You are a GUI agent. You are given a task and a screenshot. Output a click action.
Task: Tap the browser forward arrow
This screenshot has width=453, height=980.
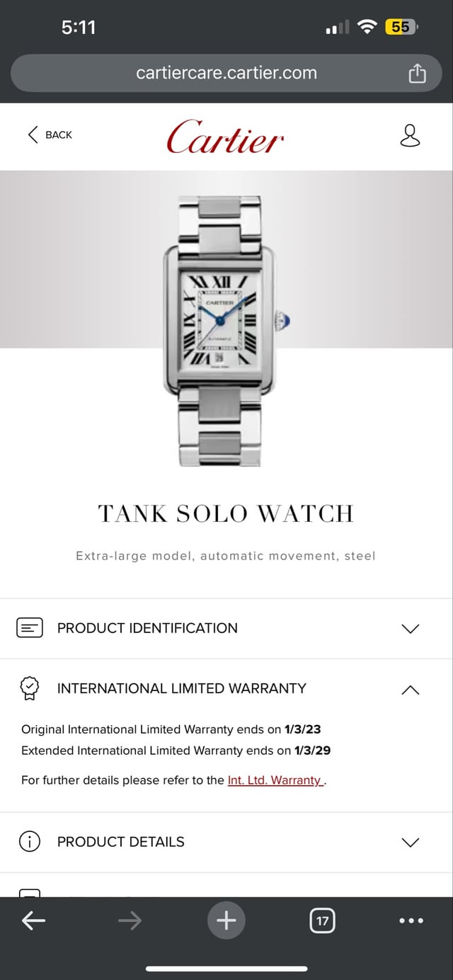pyautogui.click(x=130, y=921)
